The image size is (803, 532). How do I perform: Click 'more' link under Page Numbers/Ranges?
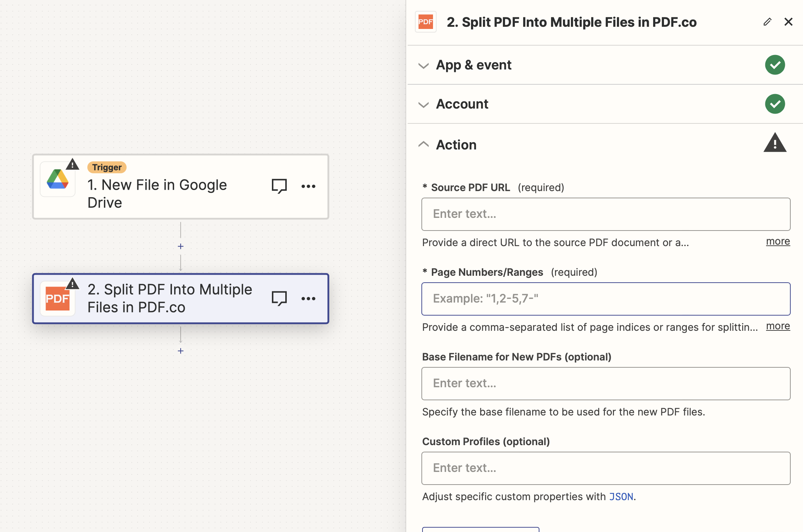pos(778,326)
